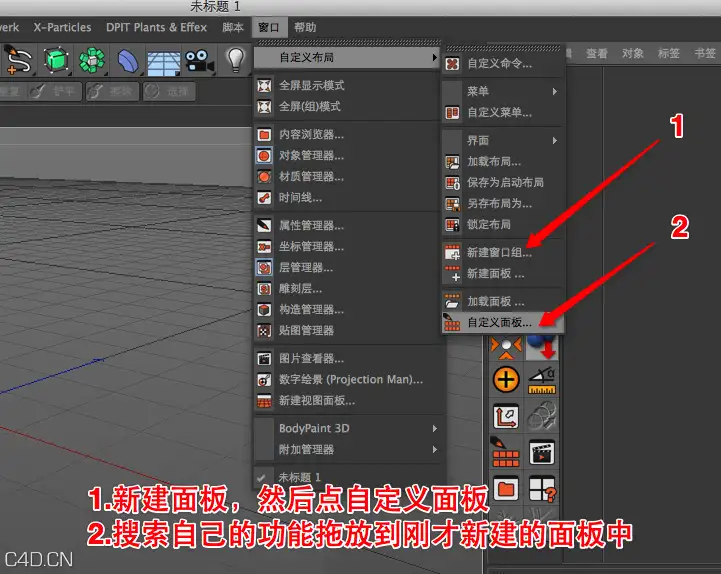
Task: Click the 加载布局 icon
Action: [x=452, y=162]
